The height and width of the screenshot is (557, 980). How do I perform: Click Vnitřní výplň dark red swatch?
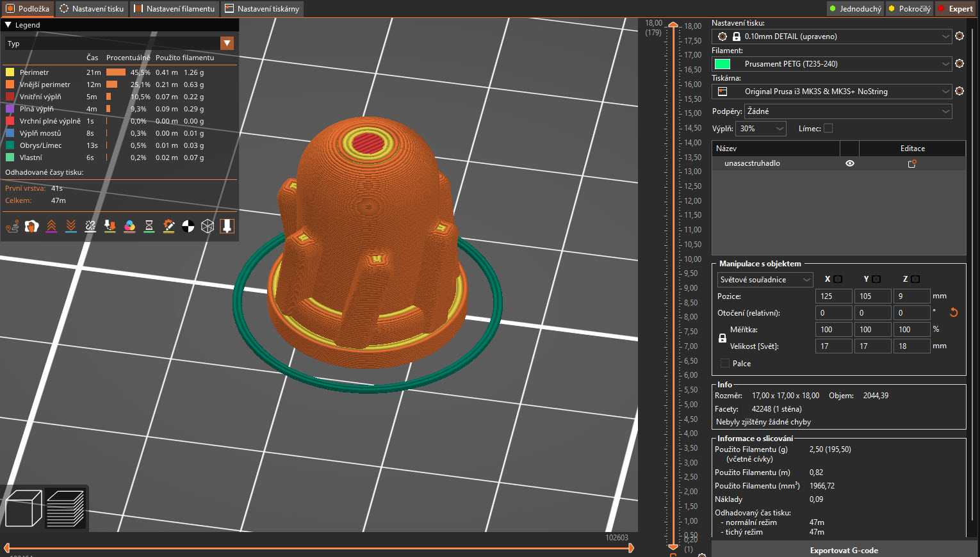tap(10, 97)
